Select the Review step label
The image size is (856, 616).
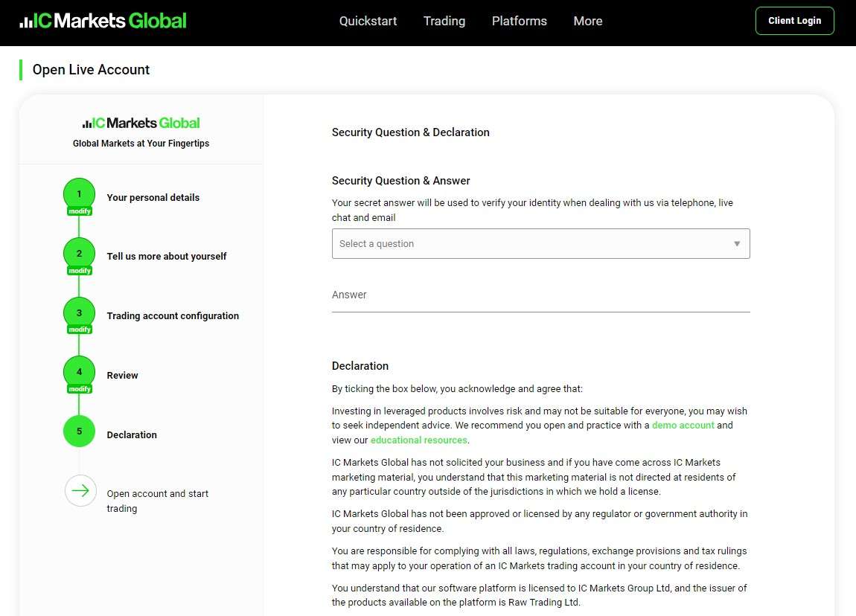click(122, 376)
